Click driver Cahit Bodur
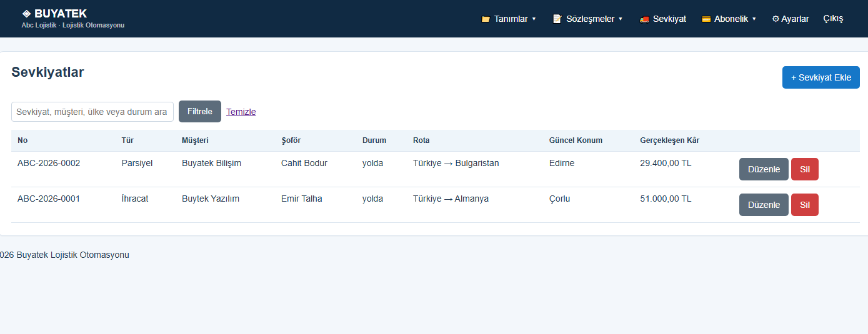The height and width of the screenshot is (334, 868). coord(304,164)
